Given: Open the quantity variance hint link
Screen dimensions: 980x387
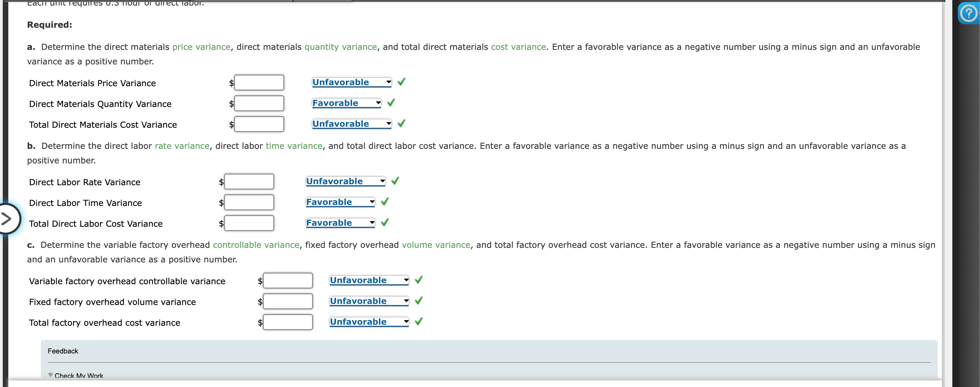Looking at the screenshot, I should [x=341, y=47].
